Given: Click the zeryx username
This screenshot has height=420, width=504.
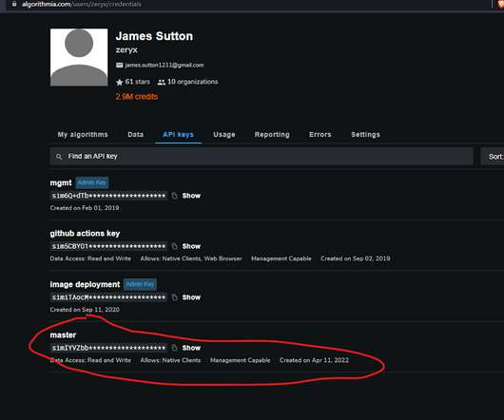Looking at the screenshot, I should (126, 50).
